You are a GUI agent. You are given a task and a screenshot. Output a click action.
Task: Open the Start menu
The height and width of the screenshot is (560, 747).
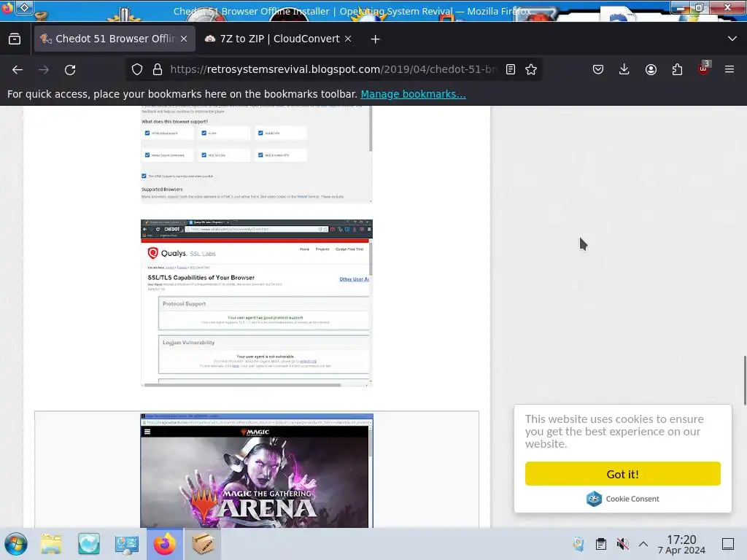(x=16, y=544)
